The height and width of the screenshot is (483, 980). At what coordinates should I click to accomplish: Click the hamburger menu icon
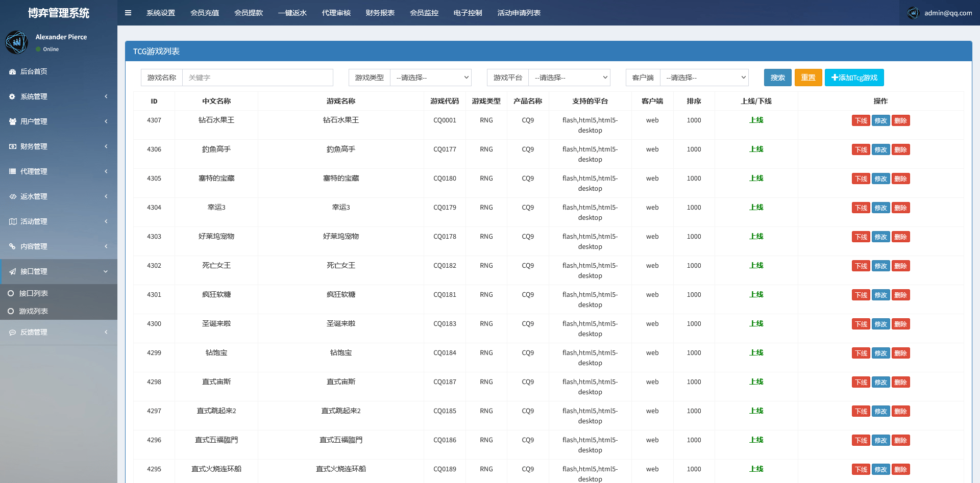click(x=128, y=13)
